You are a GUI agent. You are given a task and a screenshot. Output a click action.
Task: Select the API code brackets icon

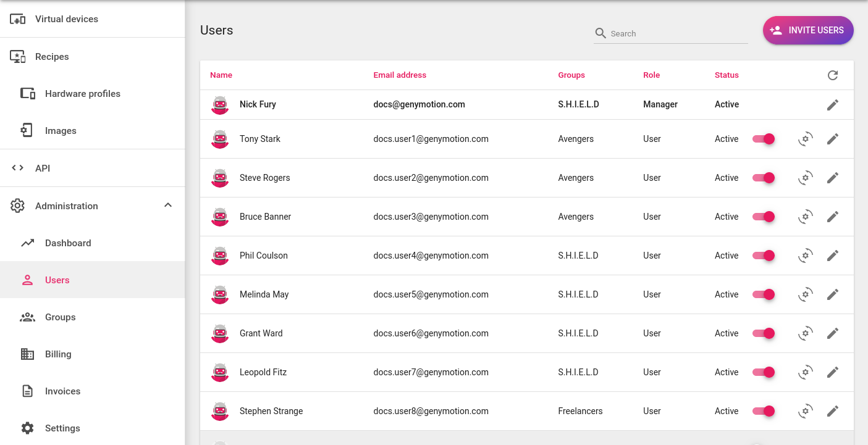coord(17,167)
